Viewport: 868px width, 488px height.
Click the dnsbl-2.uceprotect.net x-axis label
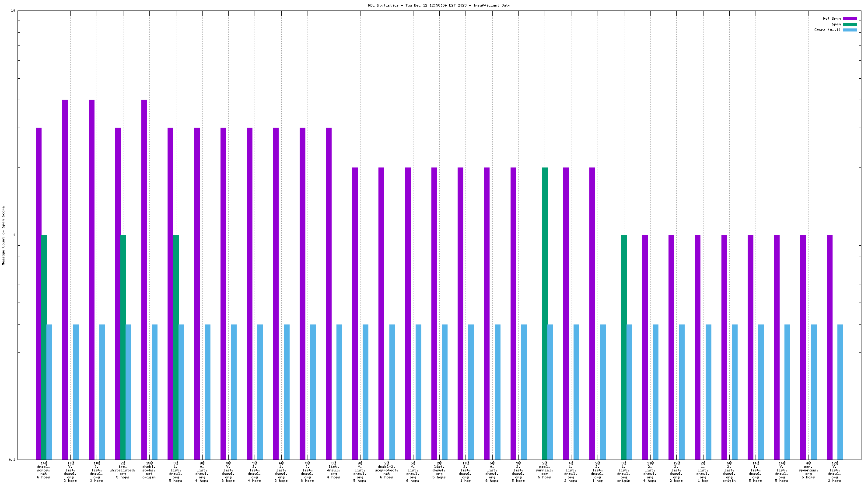point(387,470)
